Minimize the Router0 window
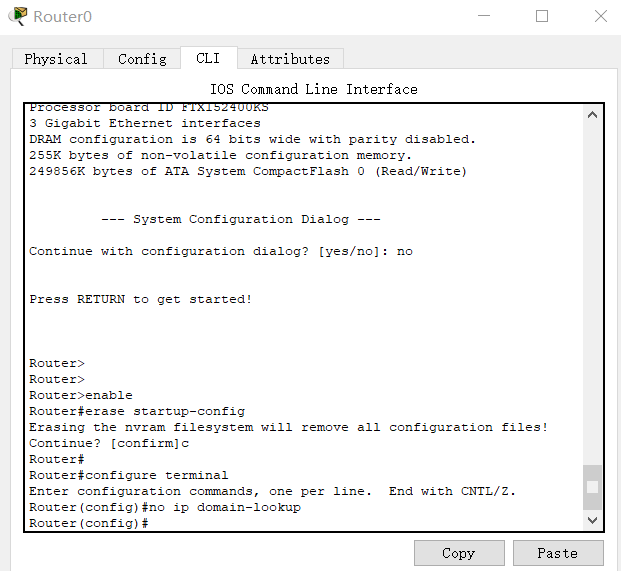621x571 pixels. (x=484, y=16)
